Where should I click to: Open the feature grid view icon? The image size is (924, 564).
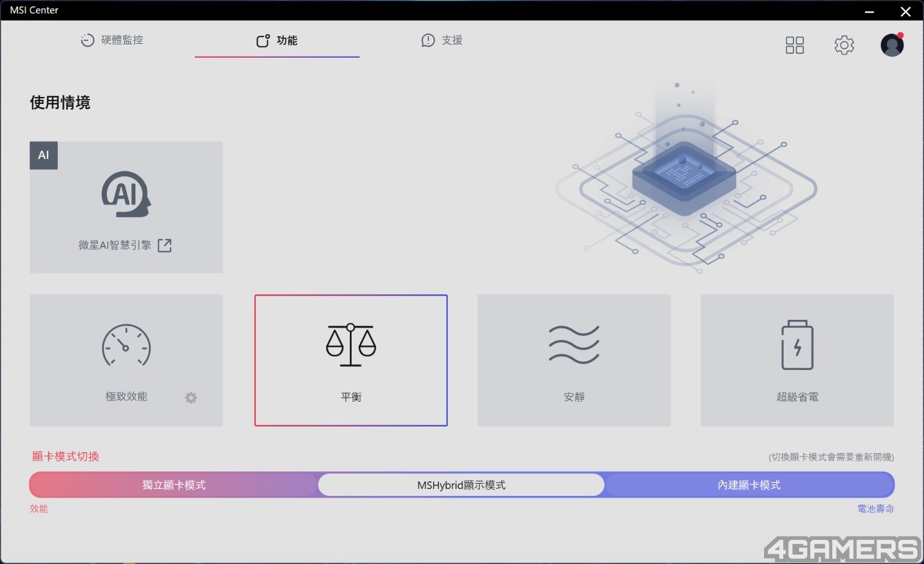click(x=795, y=45)
